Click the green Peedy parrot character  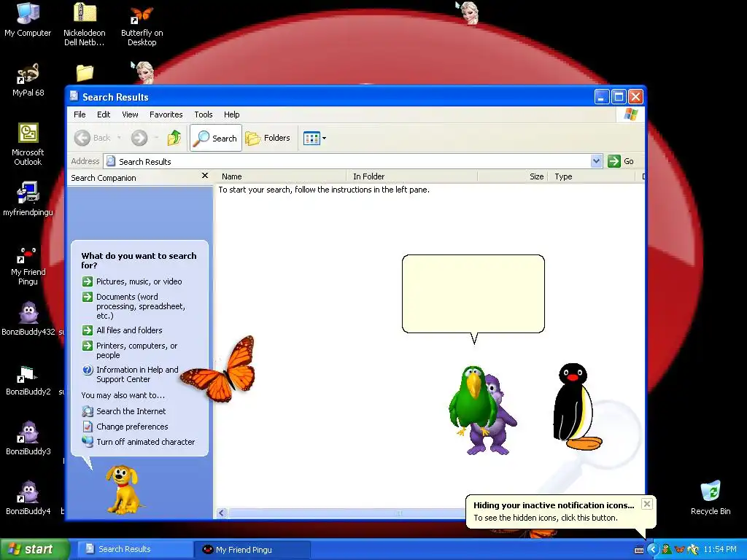(473, 401)
